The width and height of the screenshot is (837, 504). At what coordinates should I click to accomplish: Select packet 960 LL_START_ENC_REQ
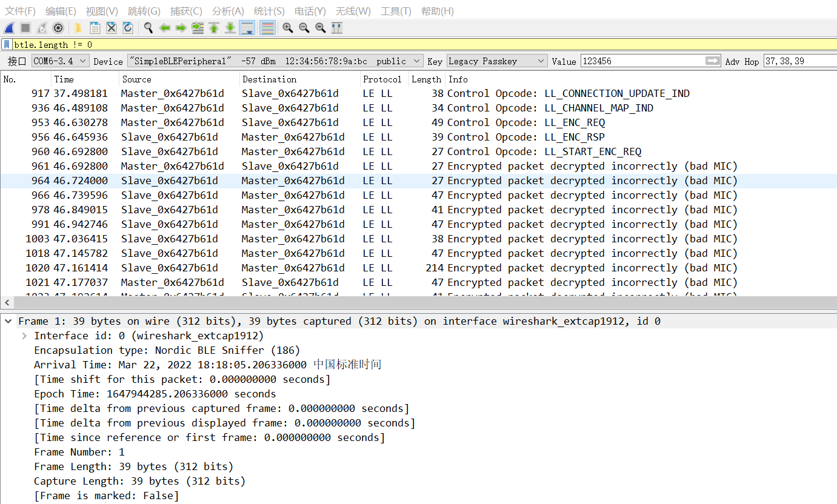pyautogui.click(x=418, y=151)
